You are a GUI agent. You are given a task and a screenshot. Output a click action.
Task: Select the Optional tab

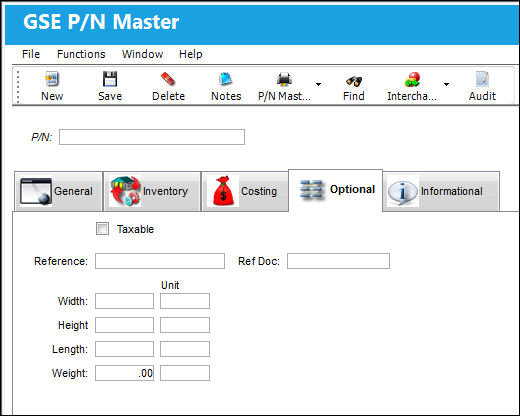pos(335,190)
